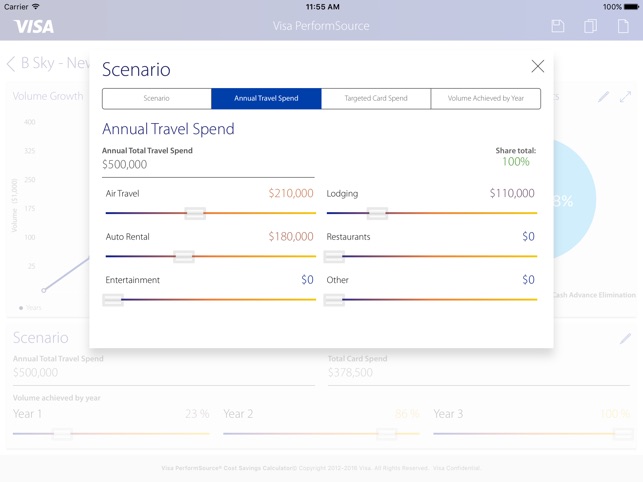This screenshot has width=643, height=482.
Task: Click the Year 1 slider handle in background
Action: click(x=62, y=434)
